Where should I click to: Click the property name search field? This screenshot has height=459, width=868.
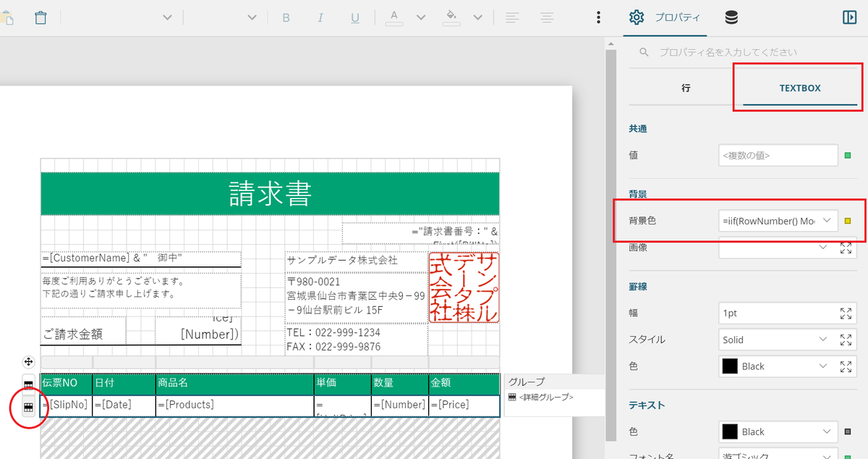tap(744, 52)
